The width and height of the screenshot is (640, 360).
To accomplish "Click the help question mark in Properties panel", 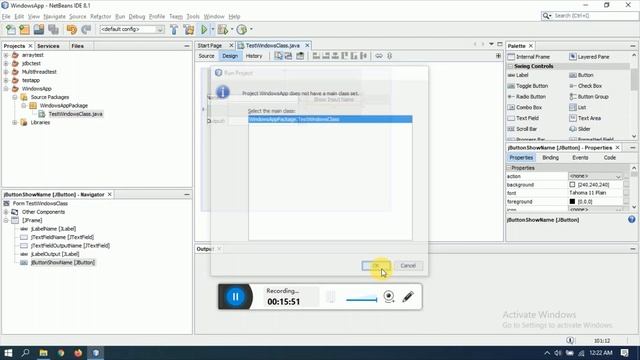I will 631,220.
